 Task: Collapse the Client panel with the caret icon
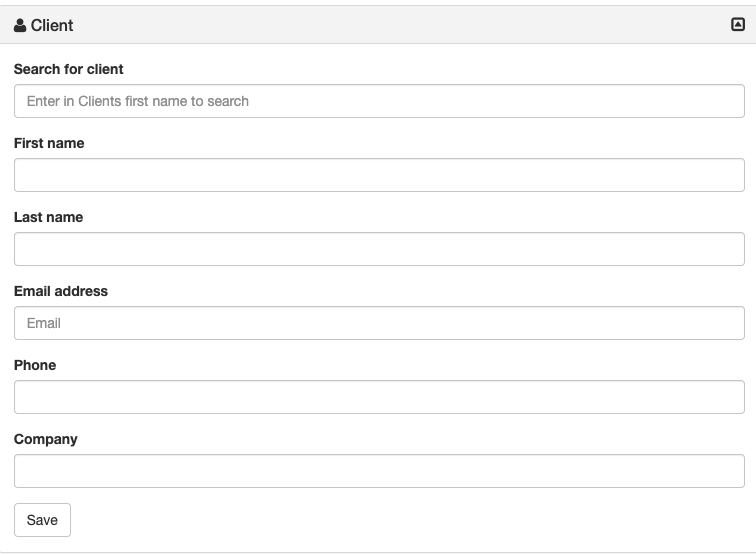738,25
